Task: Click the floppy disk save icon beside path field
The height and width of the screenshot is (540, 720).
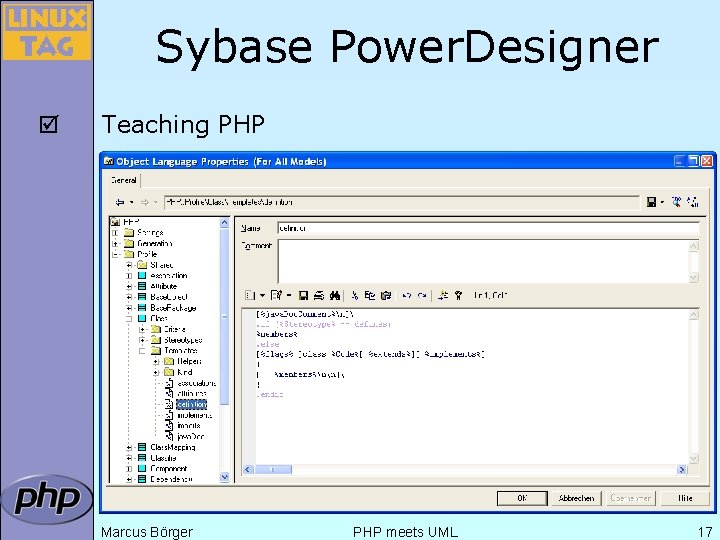Action: 651,202
